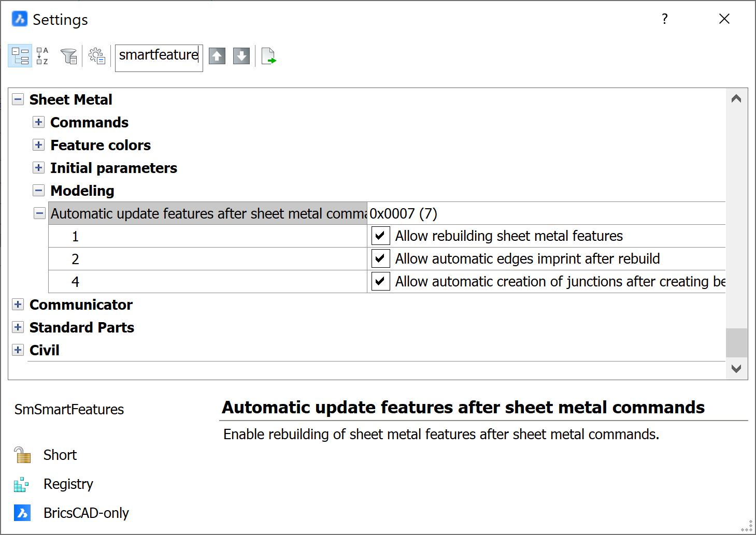Click the help question mark button
This screenshot has height=535, width=756.
click(665, 19)
